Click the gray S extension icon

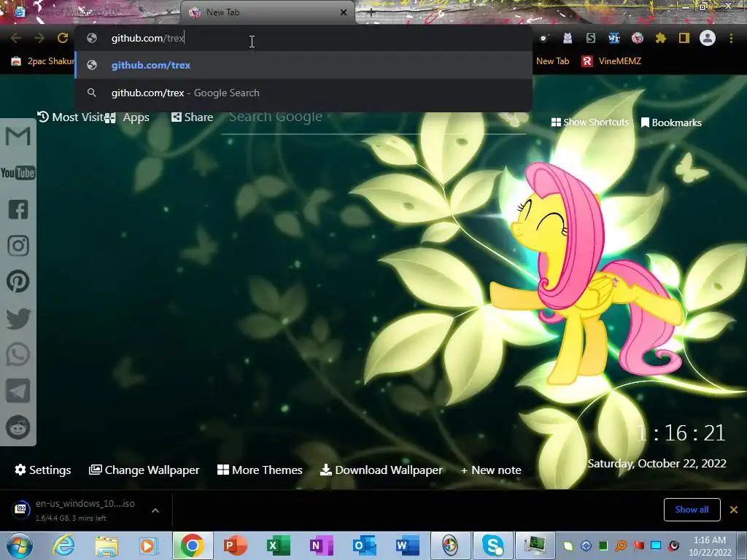591,38
